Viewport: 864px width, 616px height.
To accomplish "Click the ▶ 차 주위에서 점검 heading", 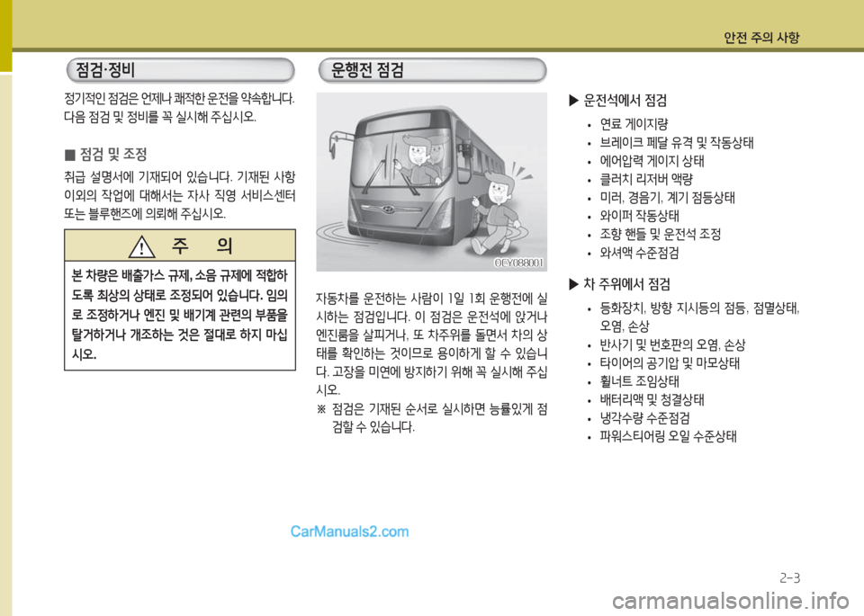I will click(x=619, y=284).
